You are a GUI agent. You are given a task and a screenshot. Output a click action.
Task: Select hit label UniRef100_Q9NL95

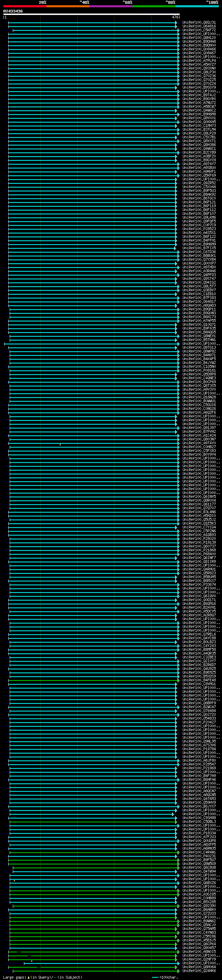click(x=199, y=741)
